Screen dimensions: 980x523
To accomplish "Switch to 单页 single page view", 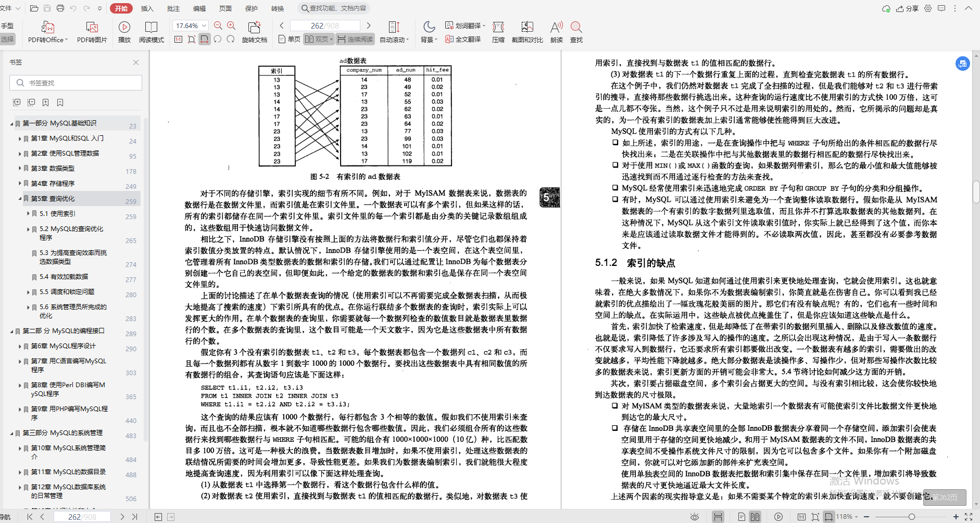I will tap(290, 39).
